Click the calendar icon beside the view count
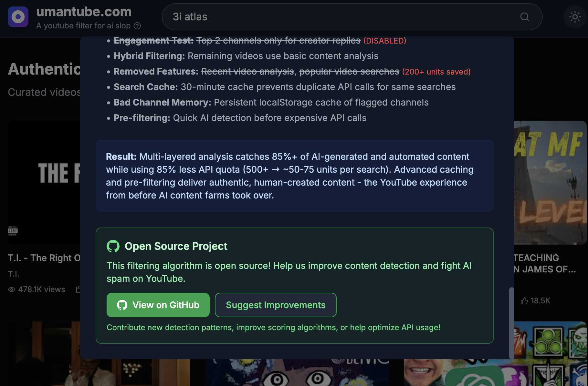The image size is (588, 386). coord(79,289)
